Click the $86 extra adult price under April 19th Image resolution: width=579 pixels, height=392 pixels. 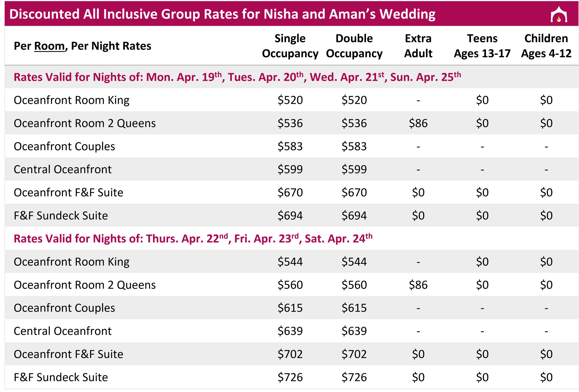click(x=418, y=123)
